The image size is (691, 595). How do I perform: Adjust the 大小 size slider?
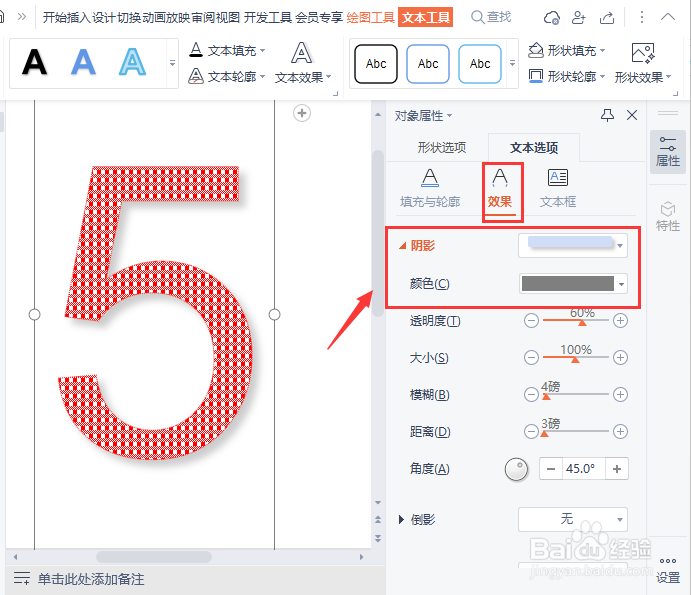click(575, 359)
